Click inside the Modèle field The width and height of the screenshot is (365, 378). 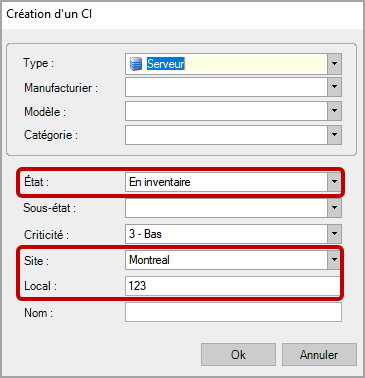[226, 111]
